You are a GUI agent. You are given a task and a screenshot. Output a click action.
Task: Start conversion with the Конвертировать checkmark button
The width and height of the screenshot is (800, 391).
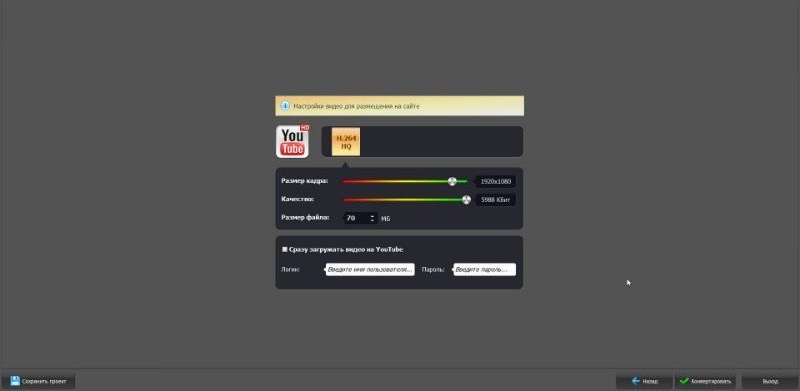point(706,381)
